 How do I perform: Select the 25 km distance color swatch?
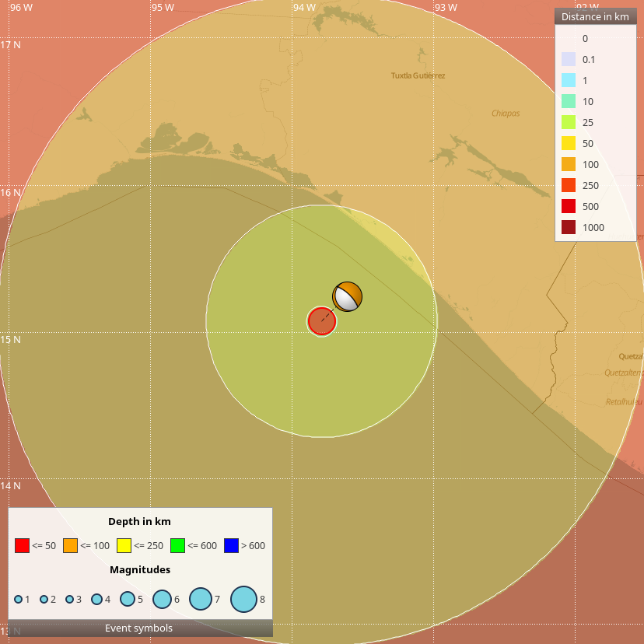[x=568, y=122]
